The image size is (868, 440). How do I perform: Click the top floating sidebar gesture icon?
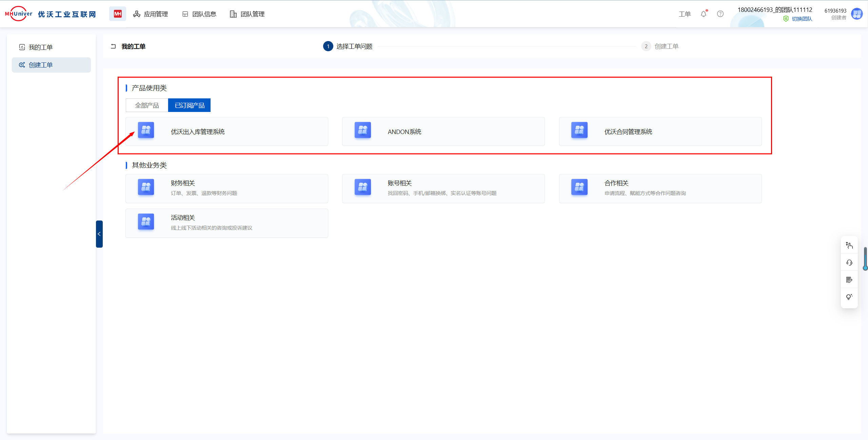point(849,245)
